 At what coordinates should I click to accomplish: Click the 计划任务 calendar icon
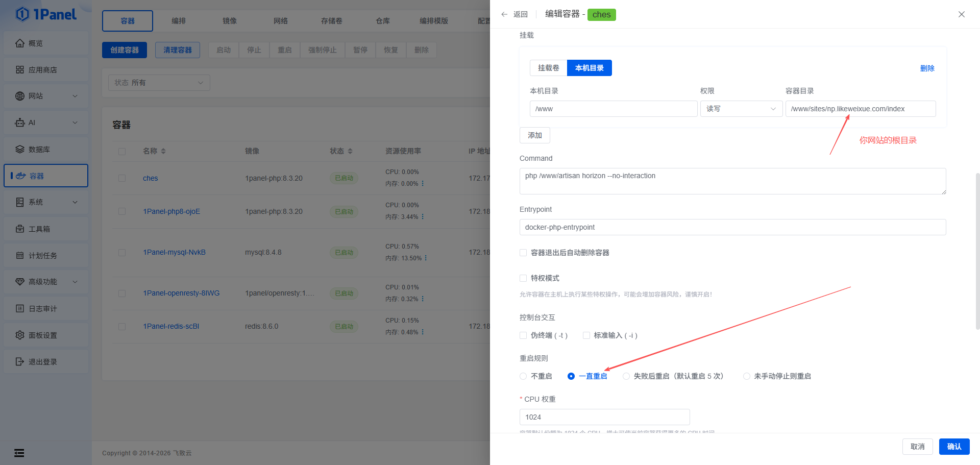[x=20, y=256]
